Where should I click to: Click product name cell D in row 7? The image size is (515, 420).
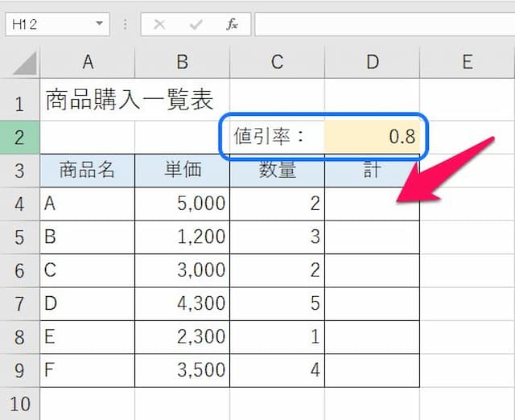(88, 304)
